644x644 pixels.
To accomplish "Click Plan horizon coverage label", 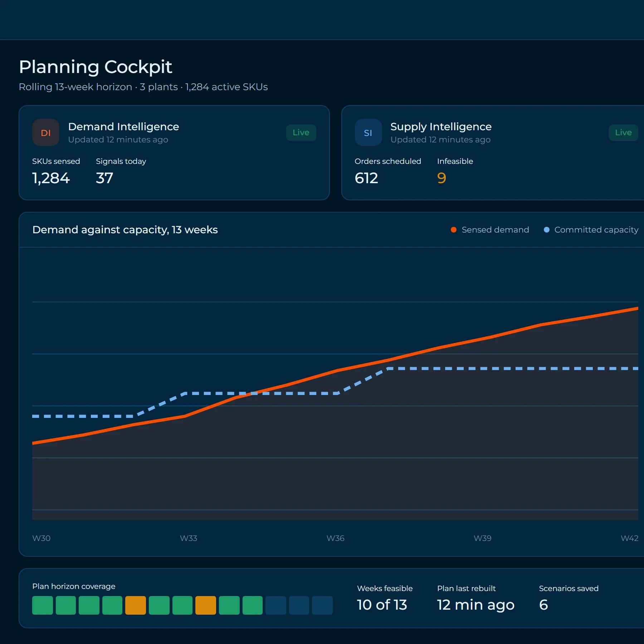I will tap(74, 586).
